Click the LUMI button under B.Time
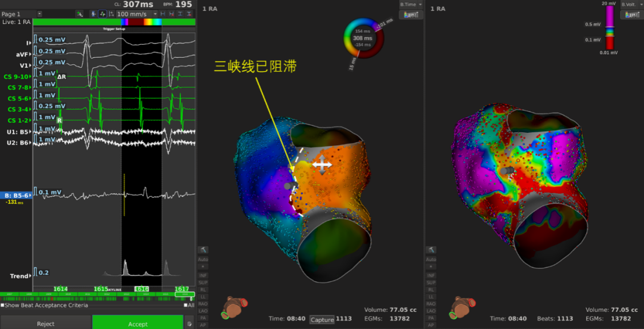This screenshot has width=644, height=329. point(411,14)
